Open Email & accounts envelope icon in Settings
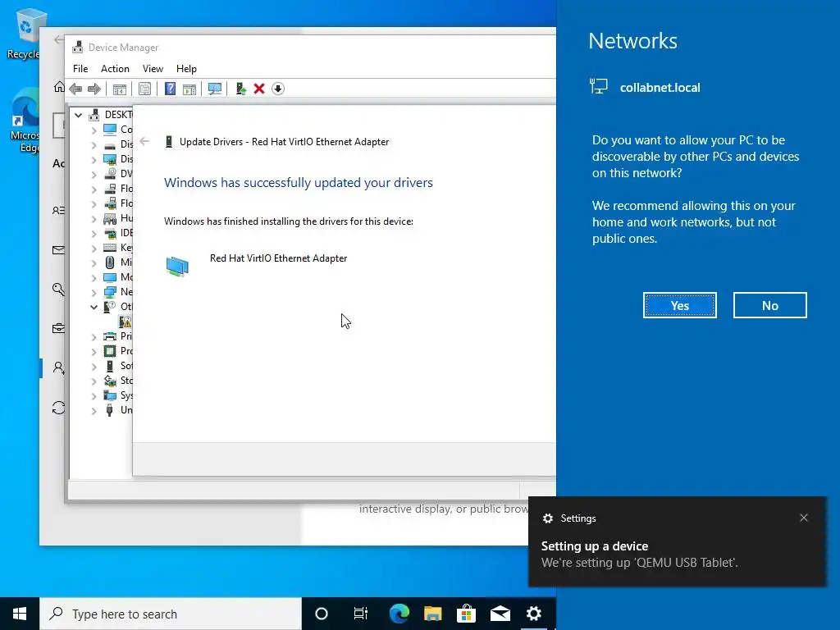 pyautogui.click(x=58, y=249)
